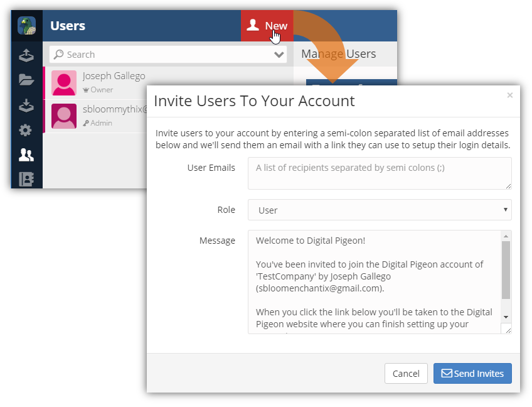532x407 pixels.
Task: Open the folders sidebar icon
Action: 26,80
